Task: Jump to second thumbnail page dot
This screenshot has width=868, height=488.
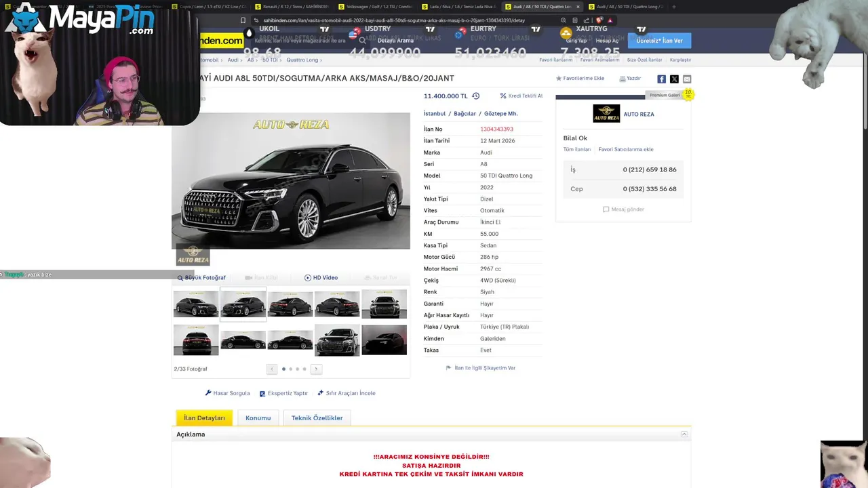Action: (290, 369)
